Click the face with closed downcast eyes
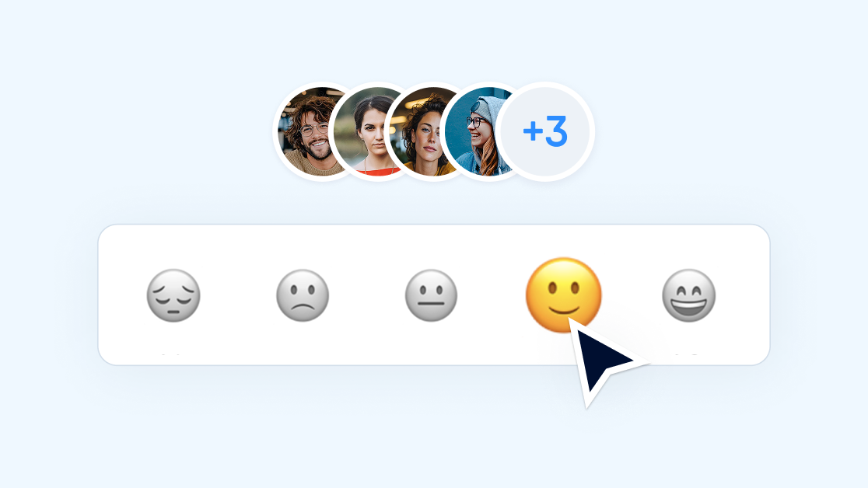 173,295
